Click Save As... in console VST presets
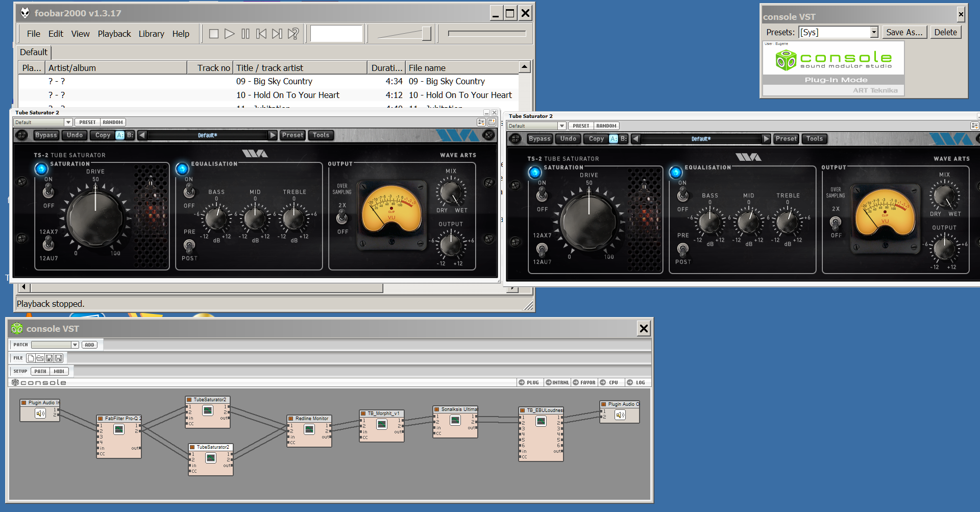 click(x=904, y=32)
